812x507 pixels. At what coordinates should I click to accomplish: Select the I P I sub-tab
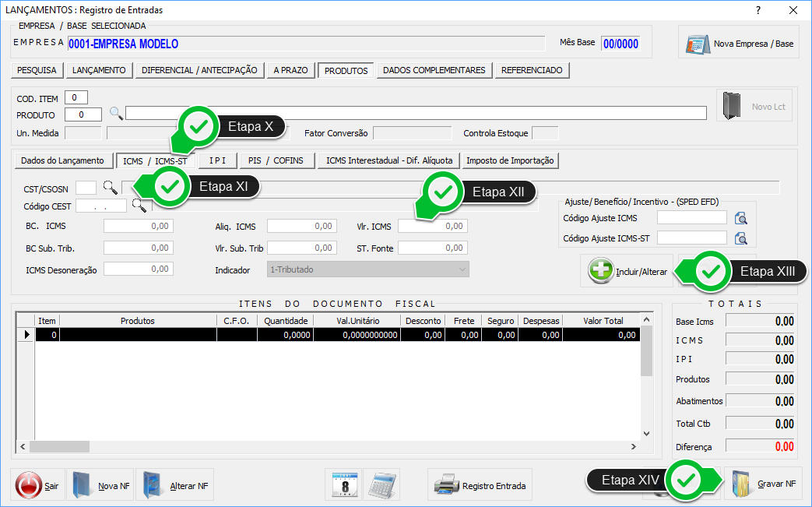click(x=216, y=160)
